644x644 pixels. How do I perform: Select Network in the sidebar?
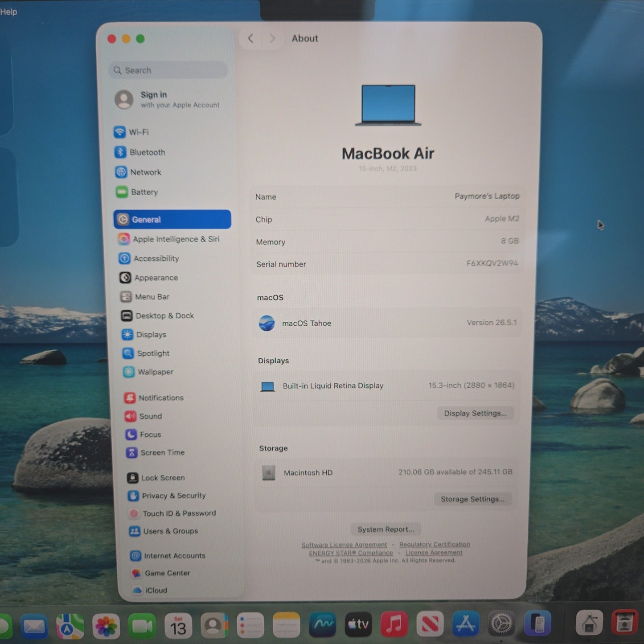138,172
